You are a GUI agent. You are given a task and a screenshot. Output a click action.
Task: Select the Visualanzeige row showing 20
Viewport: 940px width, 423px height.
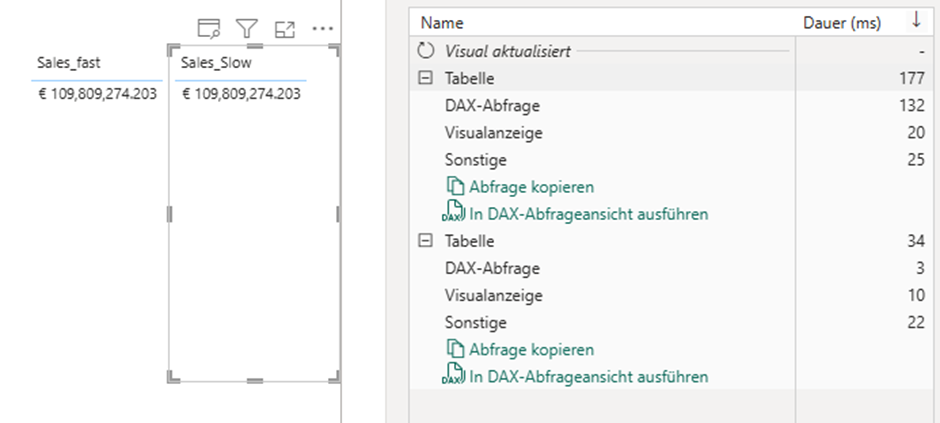(x=494, y=132)
